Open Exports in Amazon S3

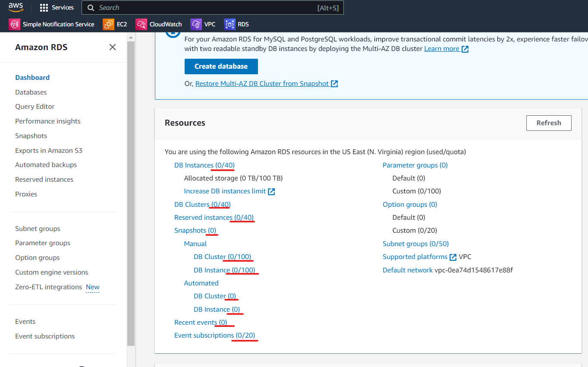(x=49, y=150)
